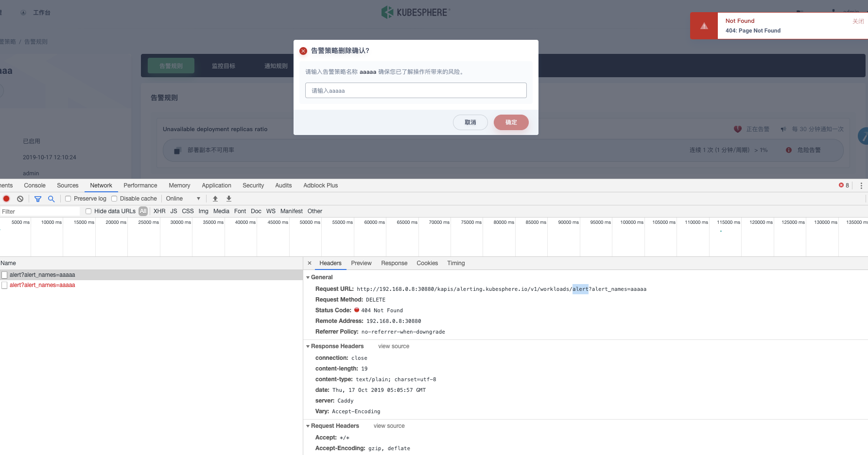Open the Performance tab
The height and width of the screenshot is (455, 868).
pos(140,185)
